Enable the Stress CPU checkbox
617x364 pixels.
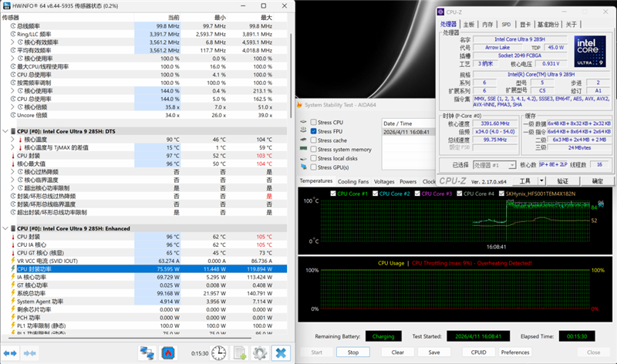click(313, 122)
